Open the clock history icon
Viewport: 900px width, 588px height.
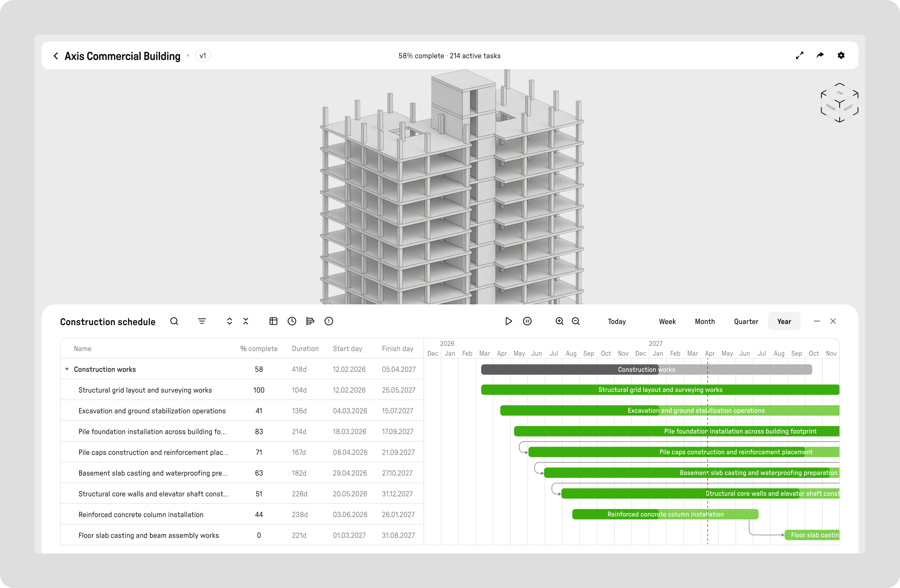[292, 321]
